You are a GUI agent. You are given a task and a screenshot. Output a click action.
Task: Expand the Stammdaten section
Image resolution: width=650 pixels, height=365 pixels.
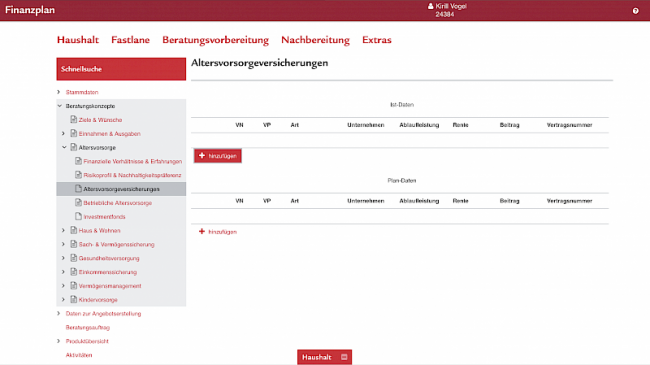(58, 92)
